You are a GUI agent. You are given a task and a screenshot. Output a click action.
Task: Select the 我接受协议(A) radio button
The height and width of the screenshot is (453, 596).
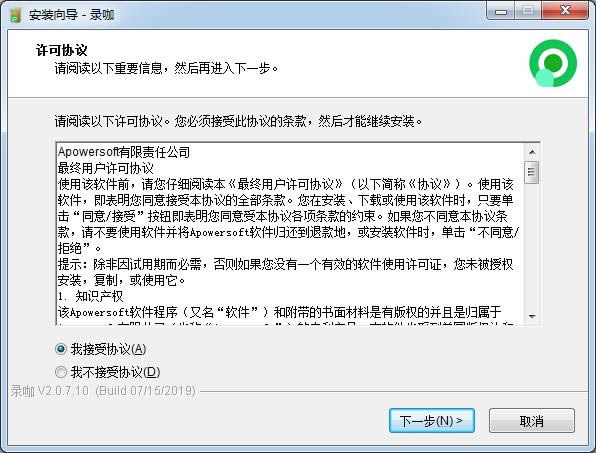61,349
